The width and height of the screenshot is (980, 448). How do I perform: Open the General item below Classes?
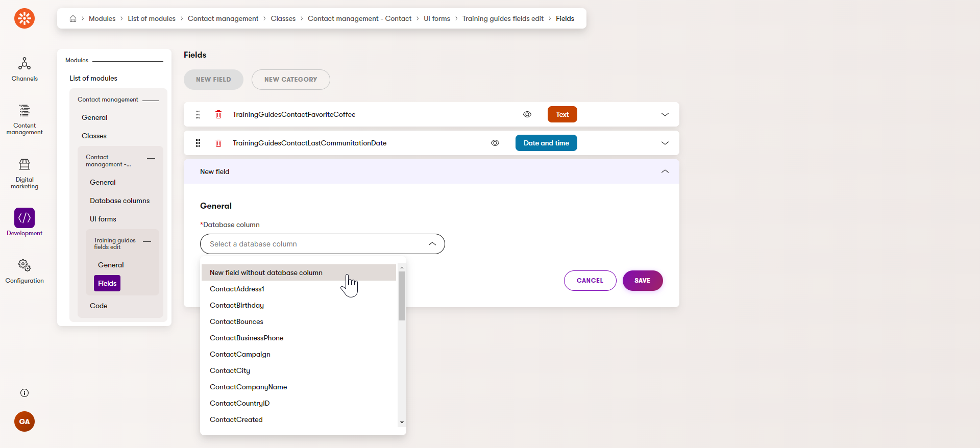click(x=103, y=182)
